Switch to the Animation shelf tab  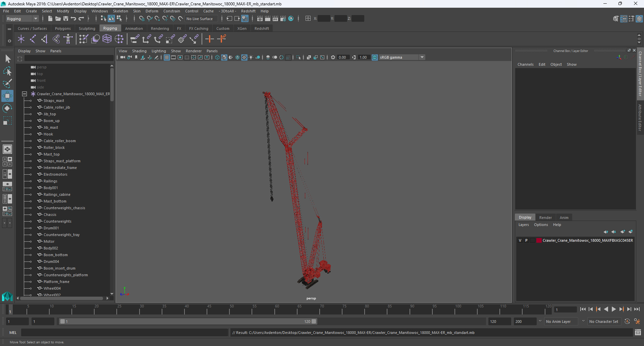pyautogui.click(x=134, y=28)
